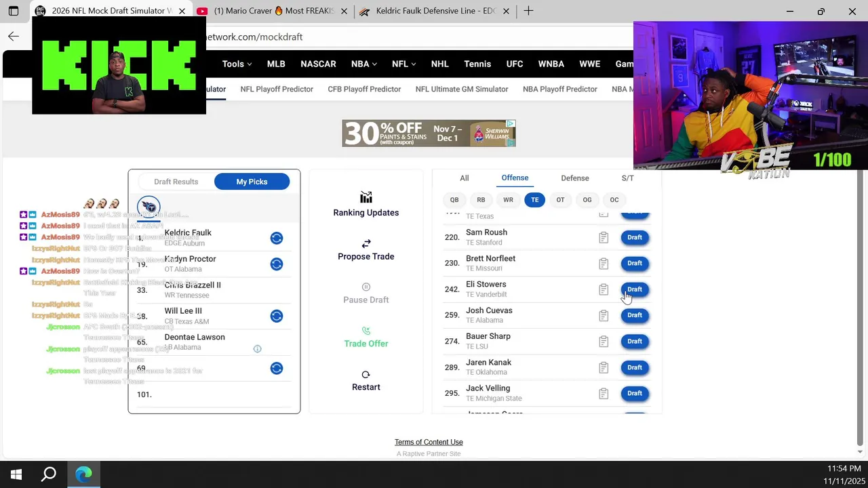Viewport: 868px width, 488px height.
Task: Open CFB Playoff Predictor link
Action: (x=364, y=89)
